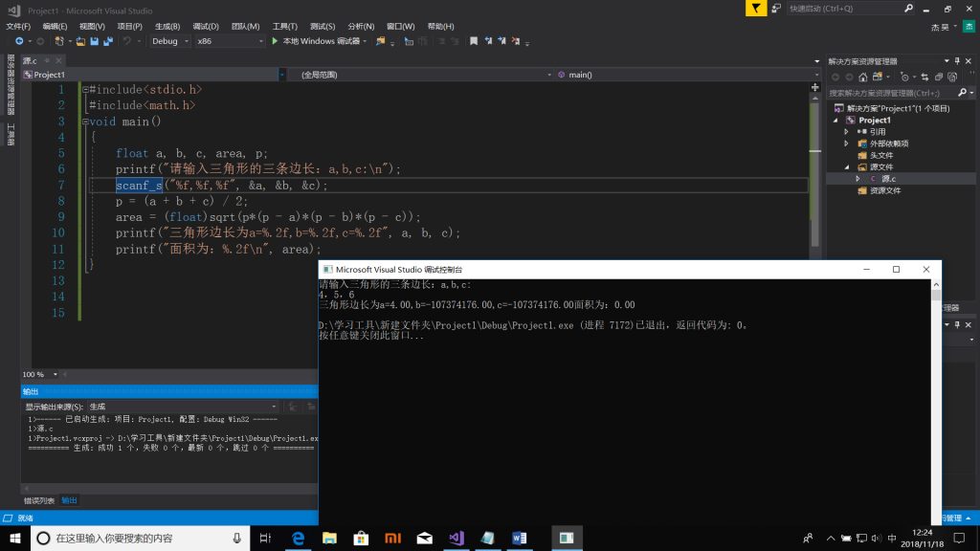980x551 pixels.
Task: Click the Find in Files toolbar icon
Action: [380, 41]
